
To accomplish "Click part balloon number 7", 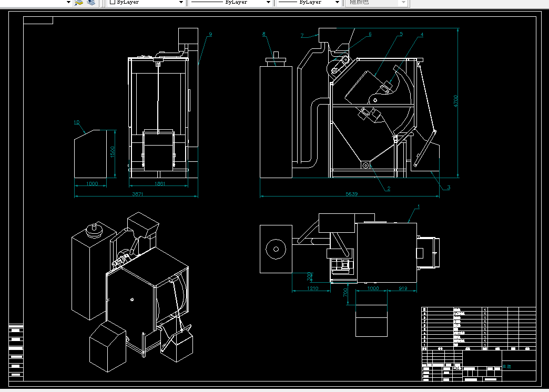I will [x=302, y=35].
